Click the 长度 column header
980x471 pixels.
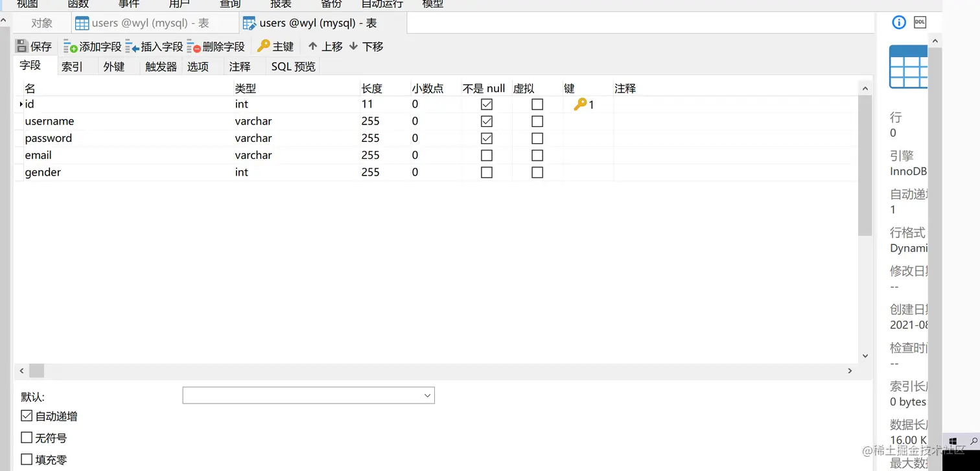coord(385,88)
